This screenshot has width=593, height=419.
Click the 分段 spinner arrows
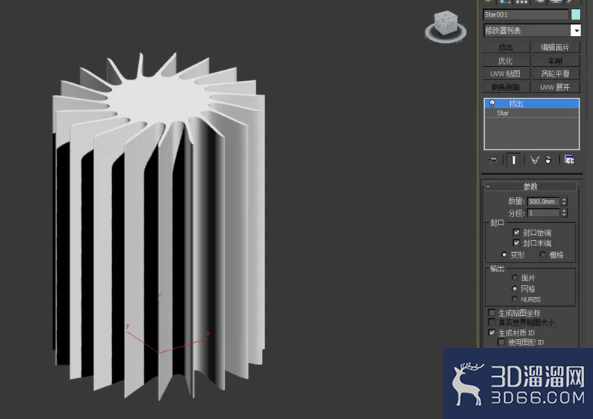tap(564, 213)
